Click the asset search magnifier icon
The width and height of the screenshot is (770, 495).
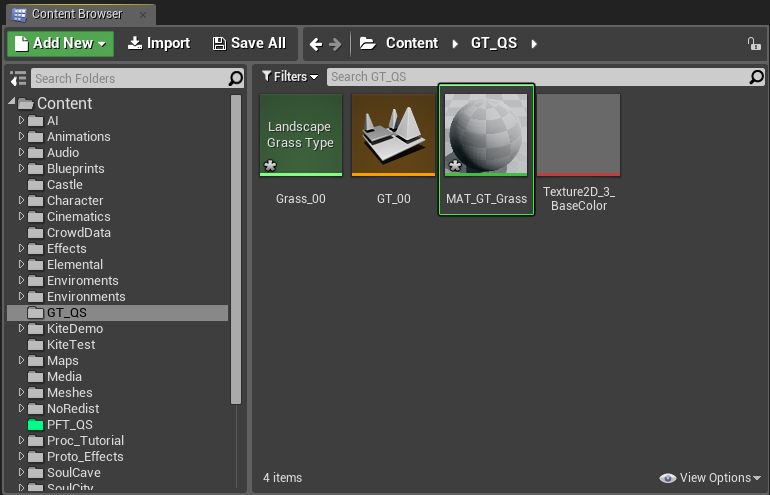[x=757, y=77]
